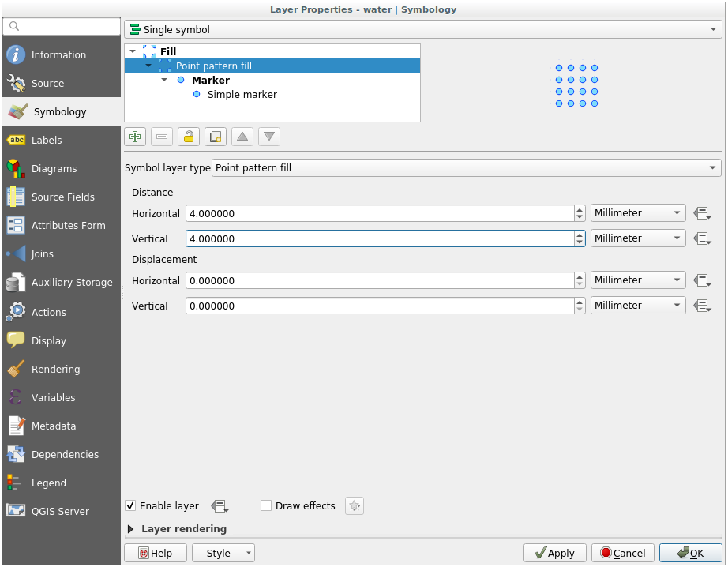Enable the Draw effects checkbox

pos(266,506)
